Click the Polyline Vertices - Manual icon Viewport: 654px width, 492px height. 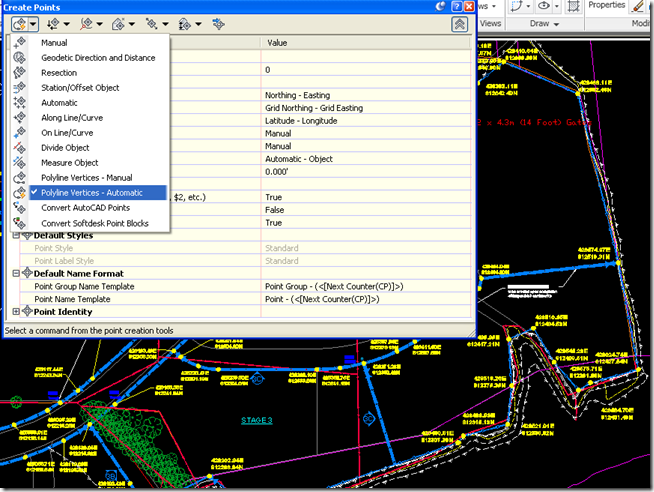(20, 178)
